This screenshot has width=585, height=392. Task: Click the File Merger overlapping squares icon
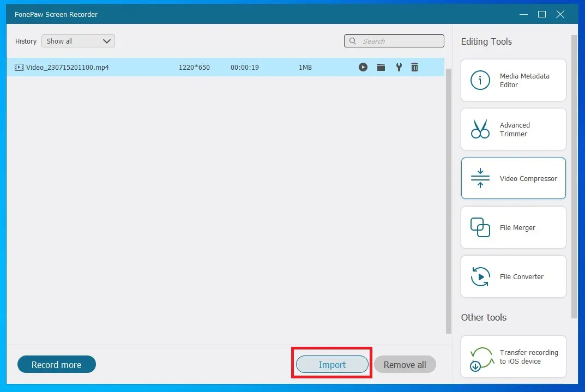[480, 227]
